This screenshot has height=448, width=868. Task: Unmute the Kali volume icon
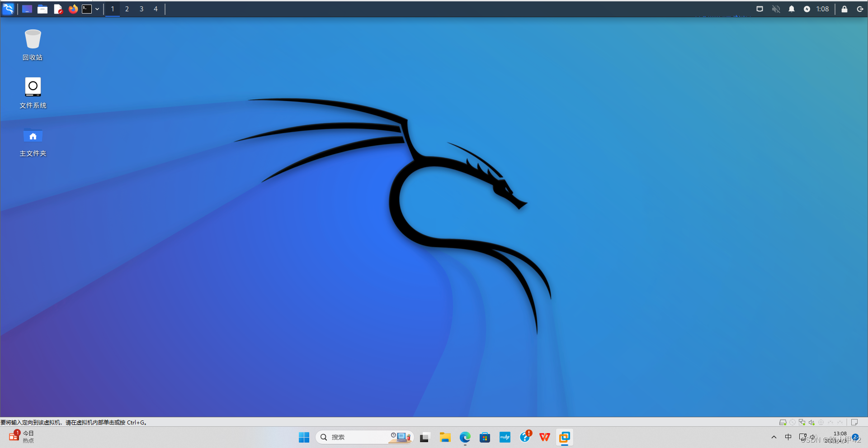776,9
